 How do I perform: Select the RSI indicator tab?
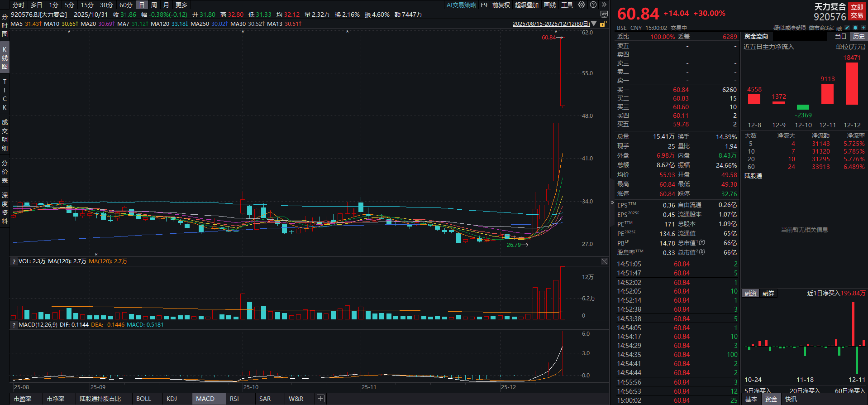tap(234, 399)
